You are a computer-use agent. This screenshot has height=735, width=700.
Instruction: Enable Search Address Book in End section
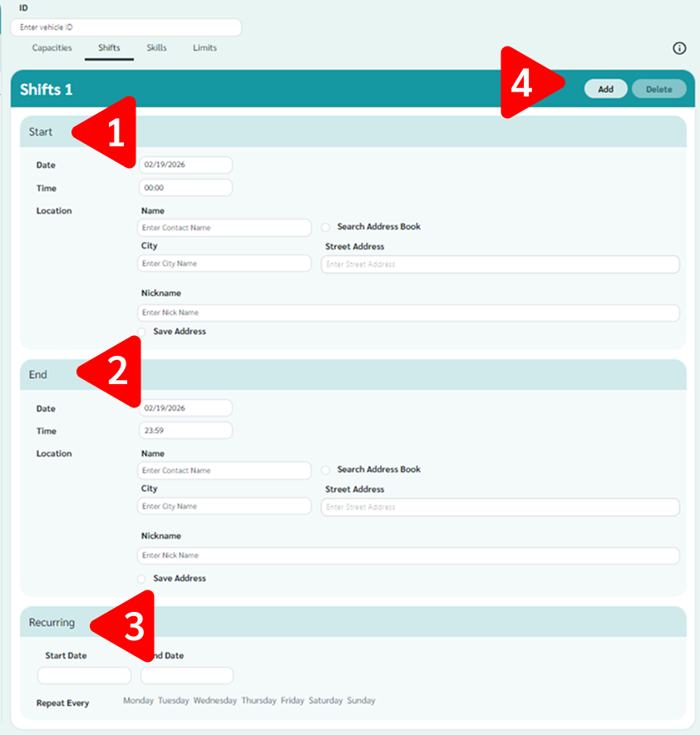pyautogui.click(x=326, y=470)
